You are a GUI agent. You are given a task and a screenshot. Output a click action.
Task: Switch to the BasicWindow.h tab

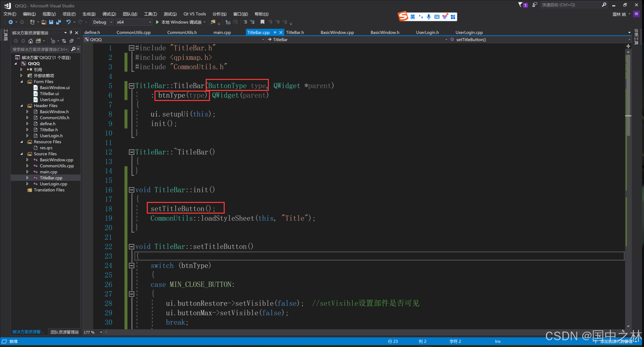385,32
